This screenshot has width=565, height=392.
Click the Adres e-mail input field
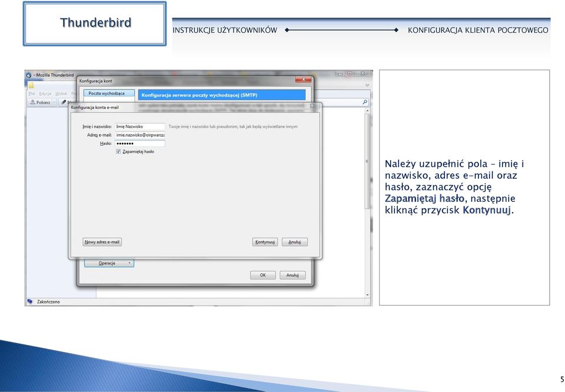(140, 135)
